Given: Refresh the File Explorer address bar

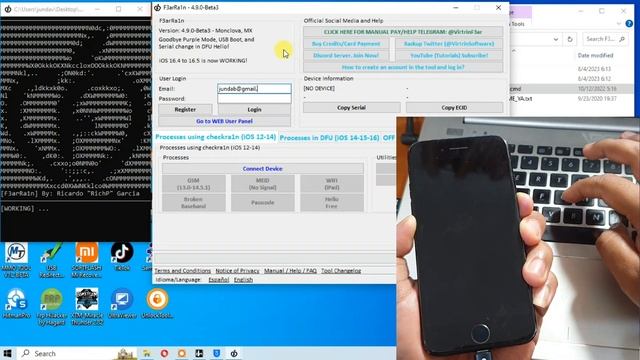Looking at the screenshot, I should coord(570,39).
